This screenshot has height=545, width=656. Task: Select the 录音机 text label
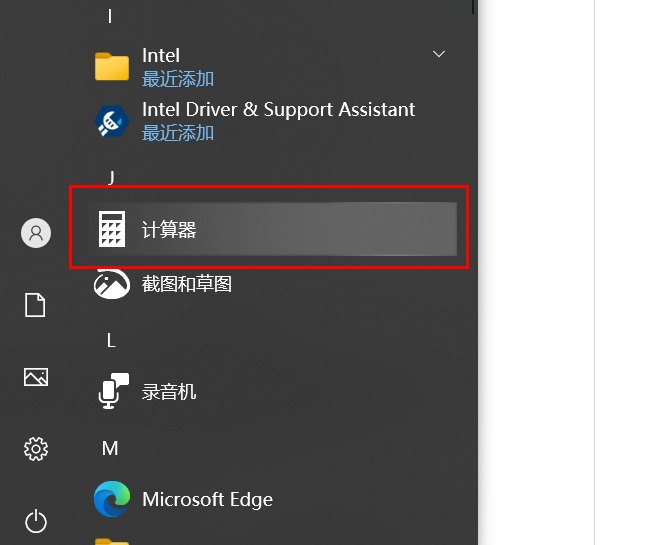pyautogui.click(x=169, y=392)
